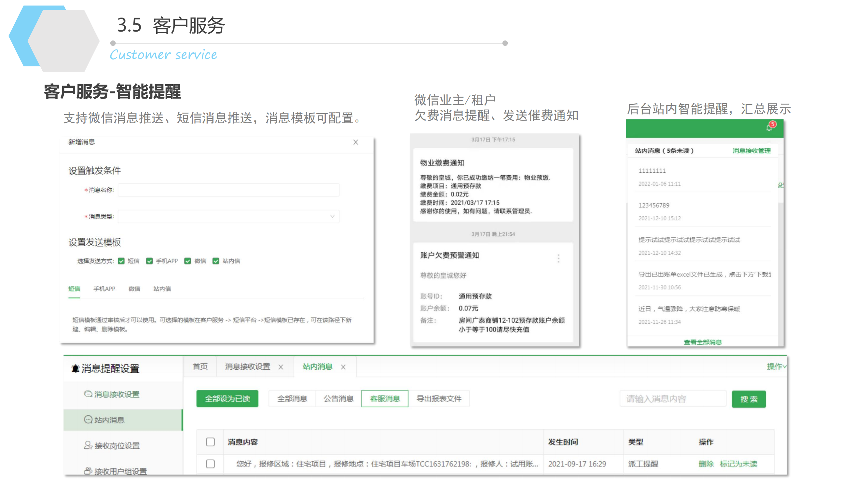
Task: Click the 查看全部消息 link
Action: pyautogui.click(x=703, y=342)
